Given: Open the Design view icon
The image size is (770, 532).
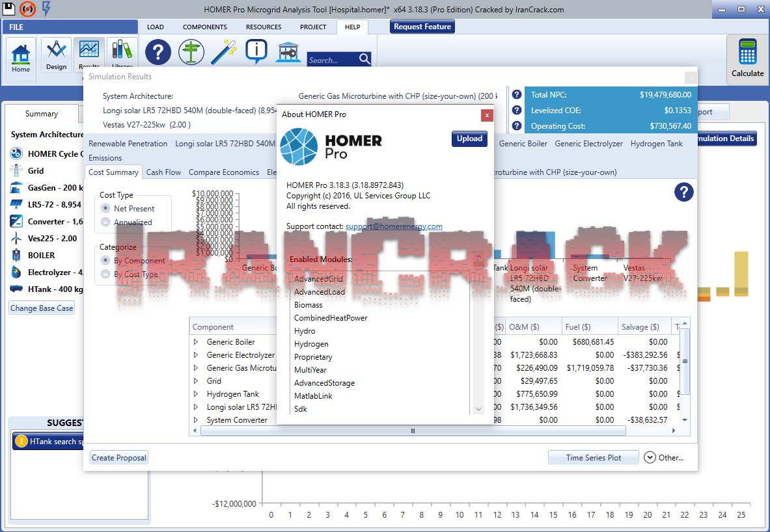Looking at the screenshot, I should (x=56, y=55).
